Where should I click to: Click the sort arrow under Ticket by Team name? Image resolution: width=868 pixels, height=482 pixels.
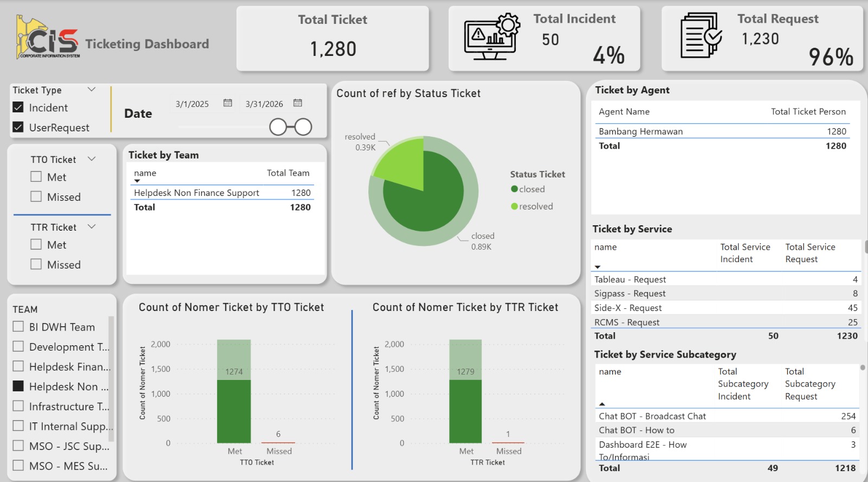(137, 181)
